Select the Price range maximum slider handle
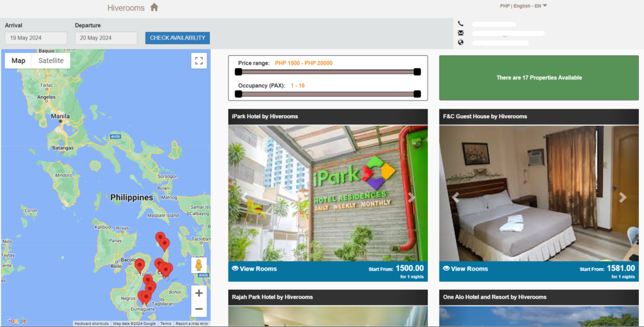This screenshot has width=644, height=327. 418,72
